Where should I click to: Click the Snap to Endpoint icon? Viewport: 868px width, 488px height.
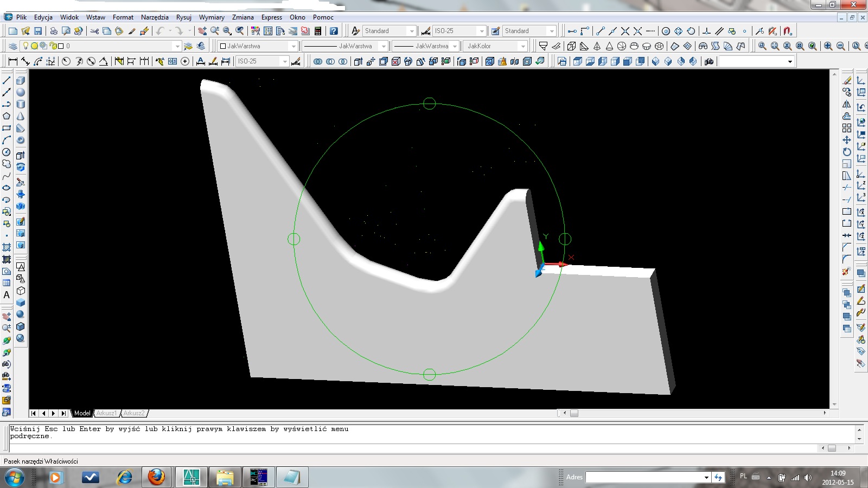click(x=600, y=31)
